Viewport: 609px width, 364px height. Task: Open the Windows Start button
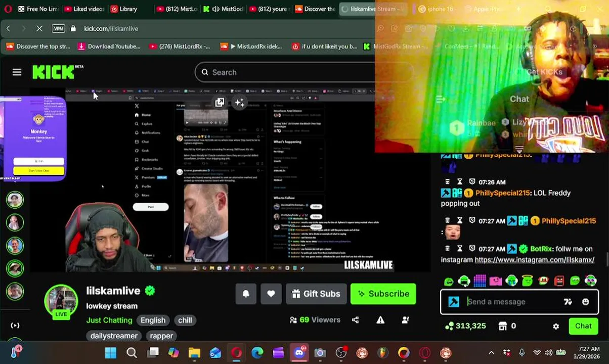[110, 353]
